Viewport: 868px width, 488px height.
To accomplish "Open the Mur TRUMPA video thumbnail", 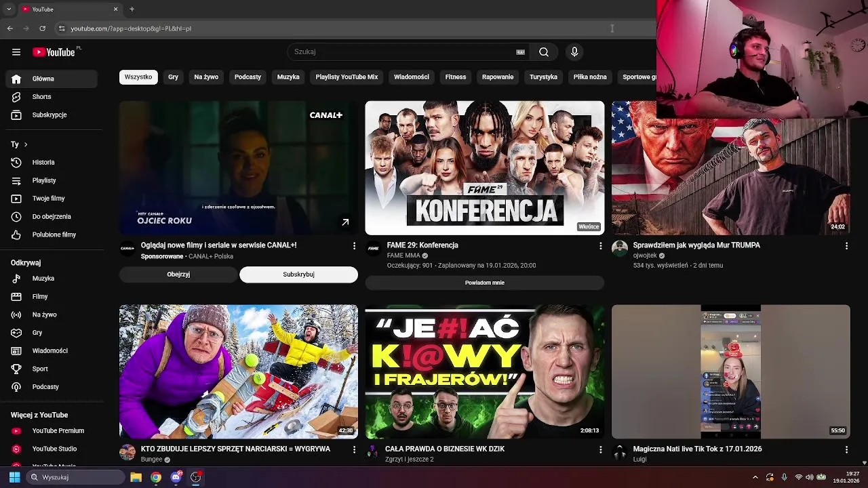I will (x=731, y=178).
